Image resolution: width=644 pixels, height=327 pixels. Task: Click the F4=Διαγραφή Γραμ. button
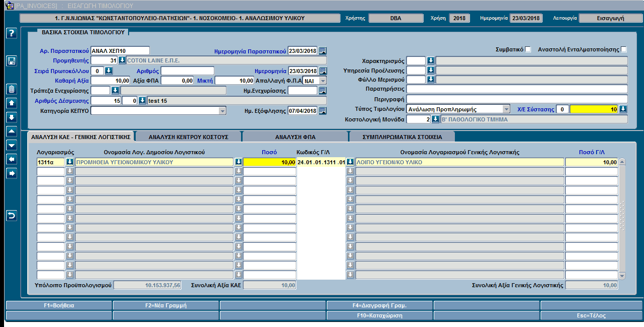tap(380, 305)
